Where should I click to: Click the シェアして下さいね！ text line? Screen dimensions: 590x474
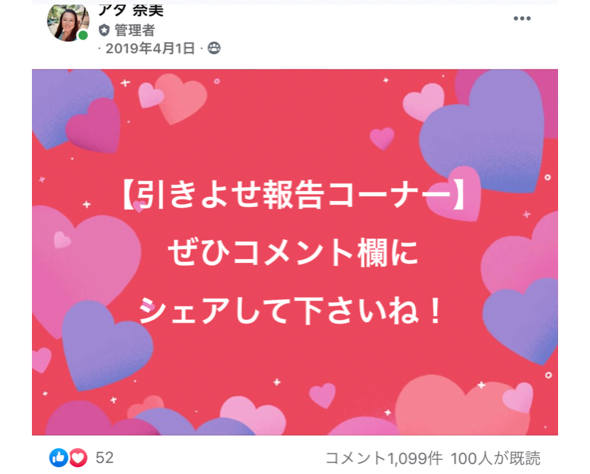coord(290,311)
